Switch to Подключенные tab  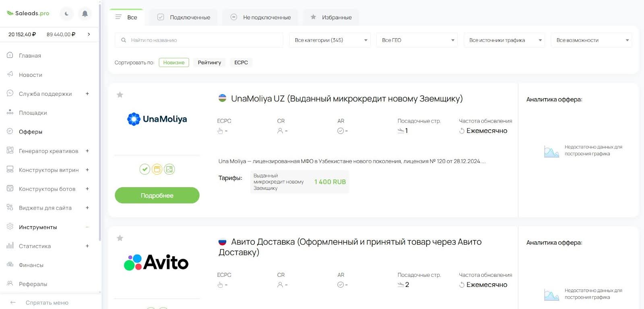click(184, 17)
